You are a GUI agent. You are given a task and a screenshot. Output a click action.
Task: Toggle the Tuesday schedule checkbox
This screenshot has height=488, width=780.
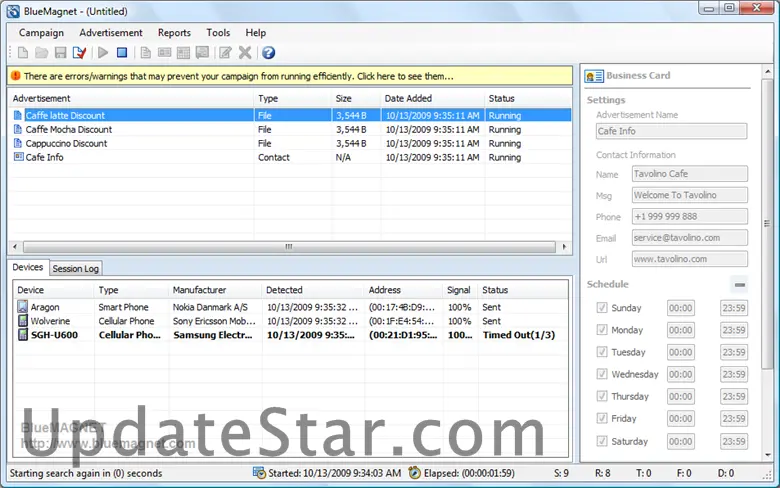coord(602,352)
